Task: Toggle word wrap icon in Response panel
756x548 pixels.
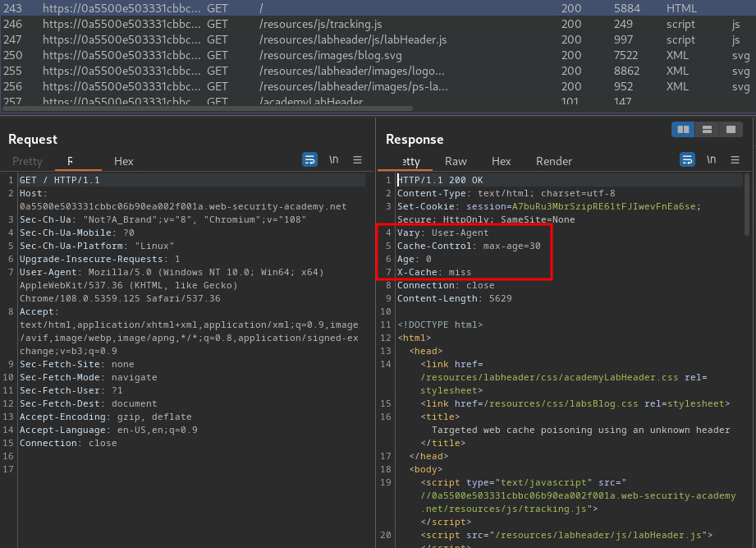Action: (687, 159)
